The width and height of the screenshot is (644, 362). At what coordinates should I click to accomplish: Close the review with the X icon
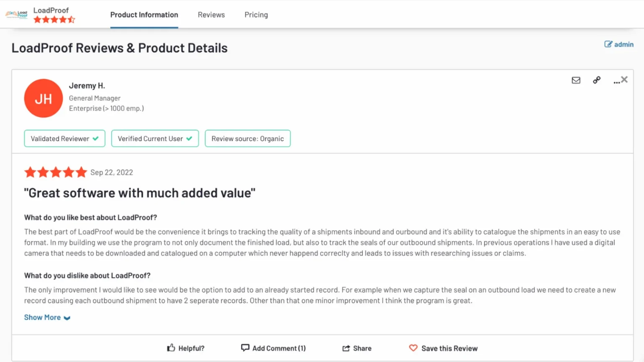click(624, 79)
